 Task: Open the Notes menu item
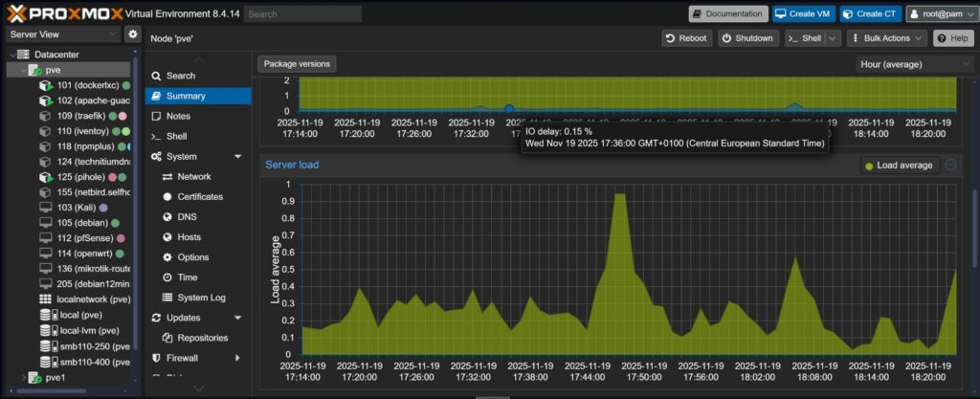178,116
